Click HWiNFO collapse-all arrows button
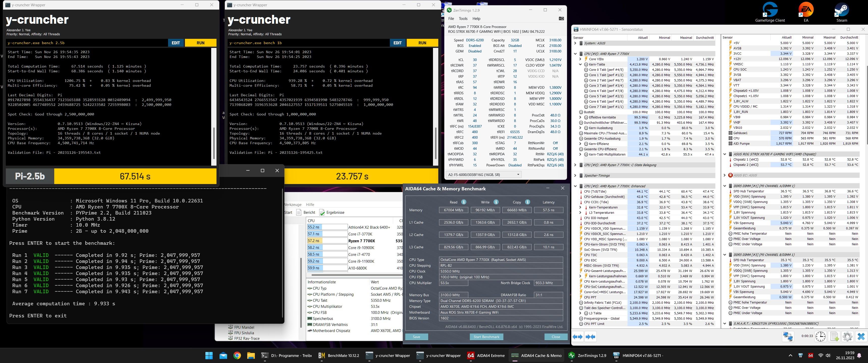Screen dimensions: 868x363 (x=590, y=337)
